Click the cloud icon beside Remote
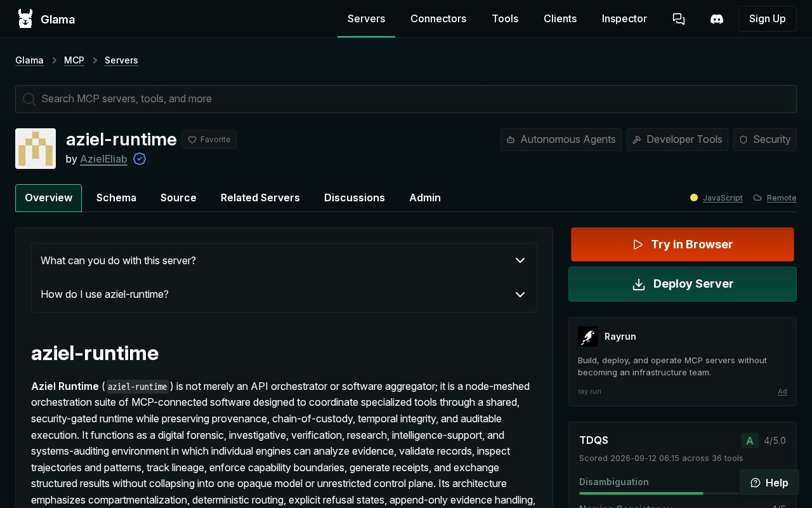Screen dimensions: 812x508 (757, 197)
